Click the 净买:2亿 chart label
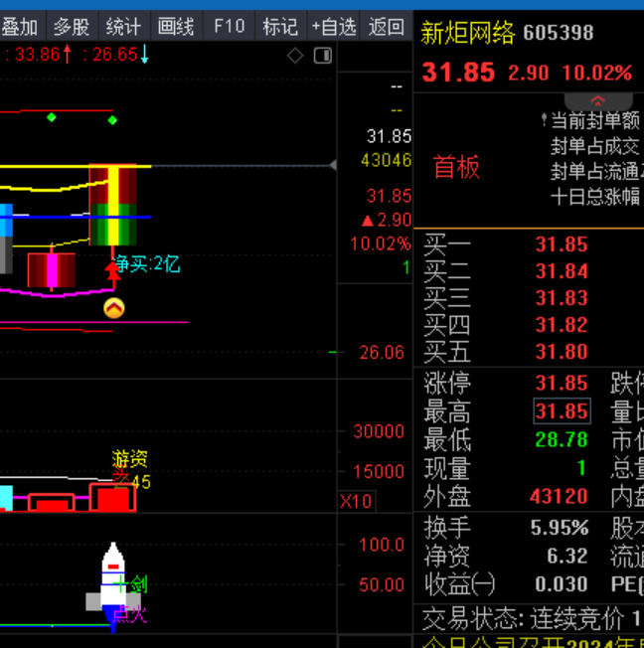This screenshot has height=648, width=644. click(147, 263)
